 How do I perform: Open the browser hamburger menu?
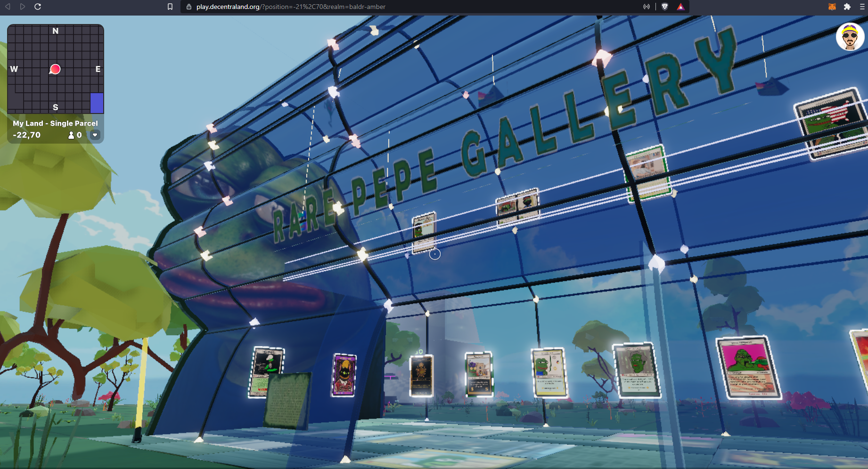pyautogui.click(x=862, y=7)
